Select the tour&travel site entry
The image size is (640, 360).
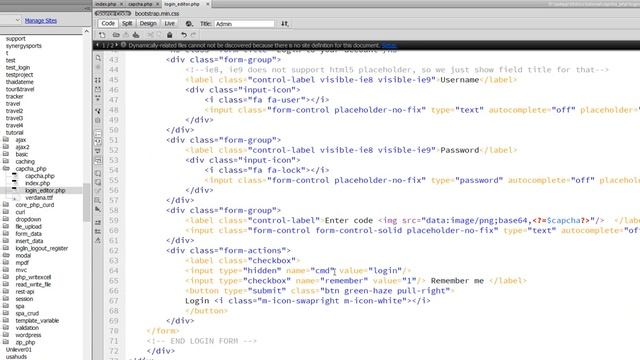pyautogui.click(x=20, y=89)
